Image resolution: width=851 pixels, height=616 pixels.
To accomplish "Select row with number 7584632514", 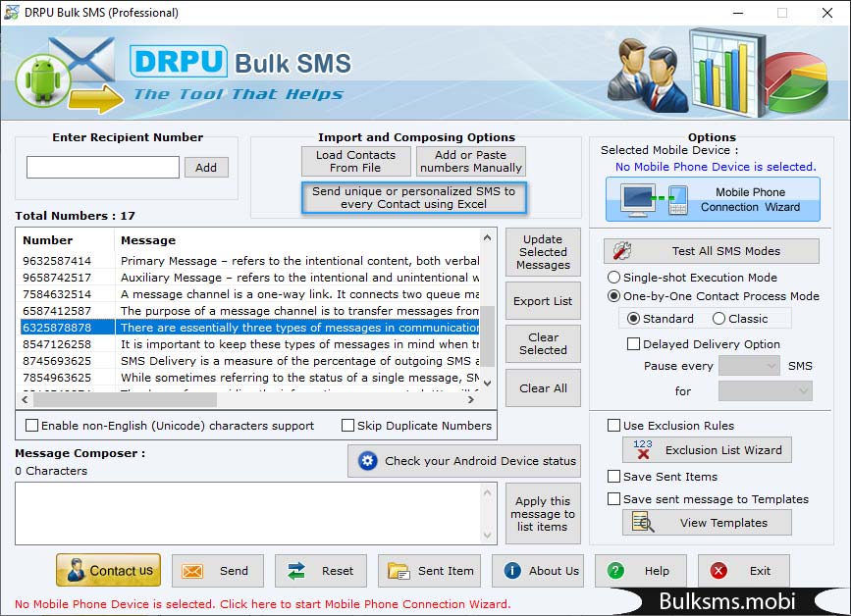I will click(249, 294).
